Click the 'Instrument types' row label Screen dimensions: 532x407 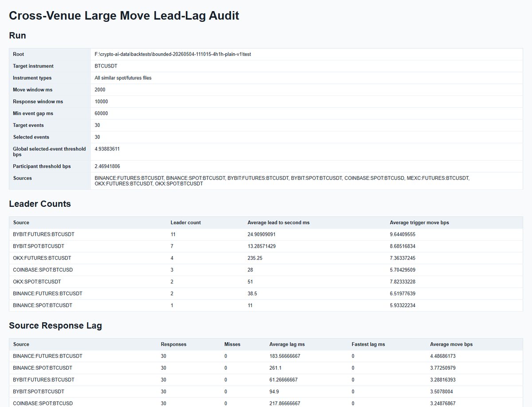pyautogui.click(x=32, y=78)
